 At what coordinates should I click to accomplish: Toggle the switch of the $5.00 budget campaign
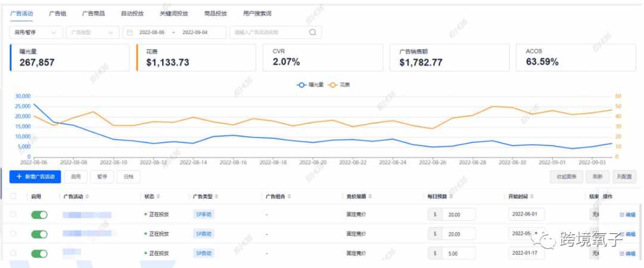point(39,254)
